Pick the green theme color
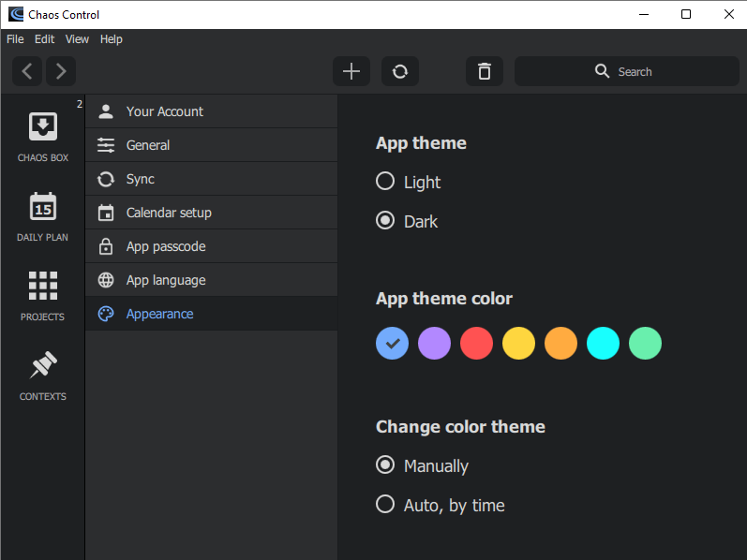This screenshot has height=560, width=747. click(645, 343)
